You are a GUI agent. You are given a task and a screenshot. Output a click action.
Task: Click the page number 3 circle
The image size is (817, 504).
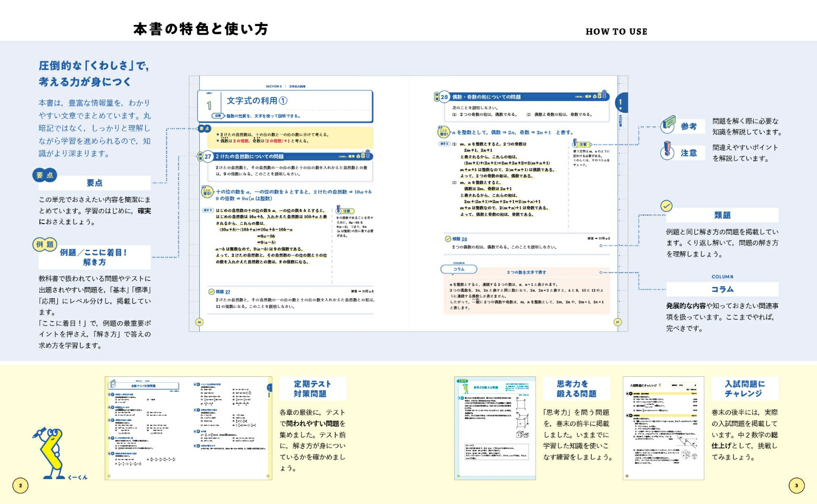click(796, 486)
